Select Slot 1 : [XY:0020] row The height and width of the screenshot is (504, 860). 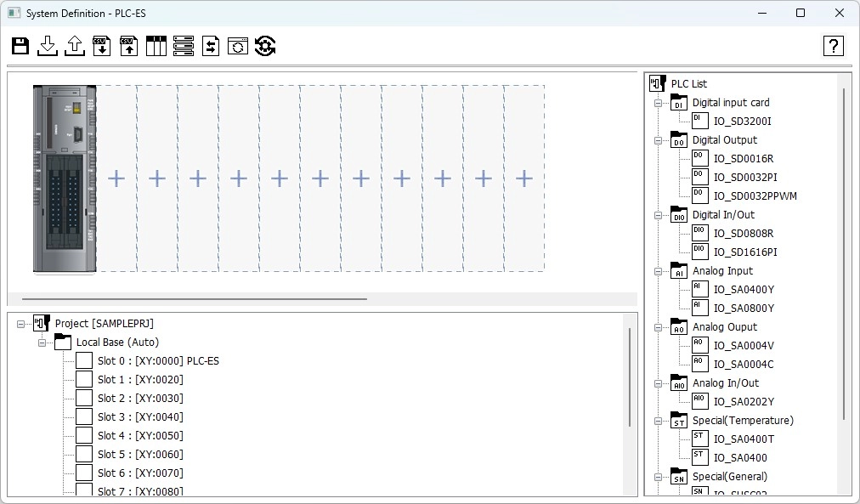tap(140, 380)
